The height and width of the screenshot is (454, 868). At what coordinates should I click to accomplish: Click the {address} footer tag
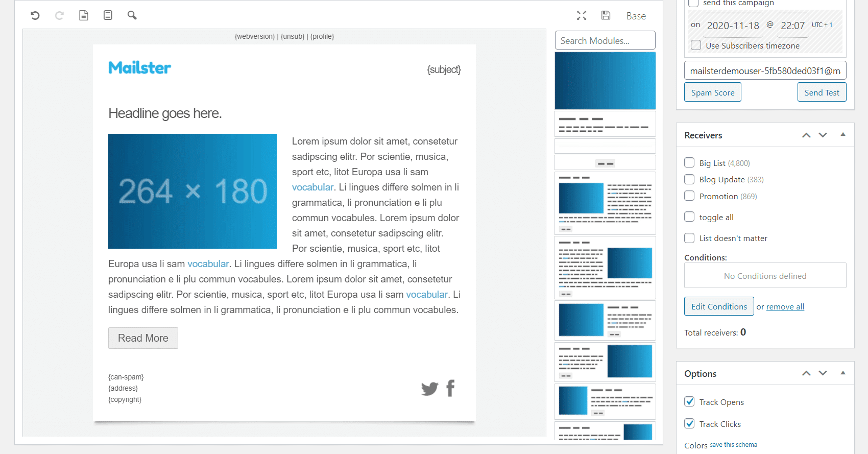pos(123,388)
